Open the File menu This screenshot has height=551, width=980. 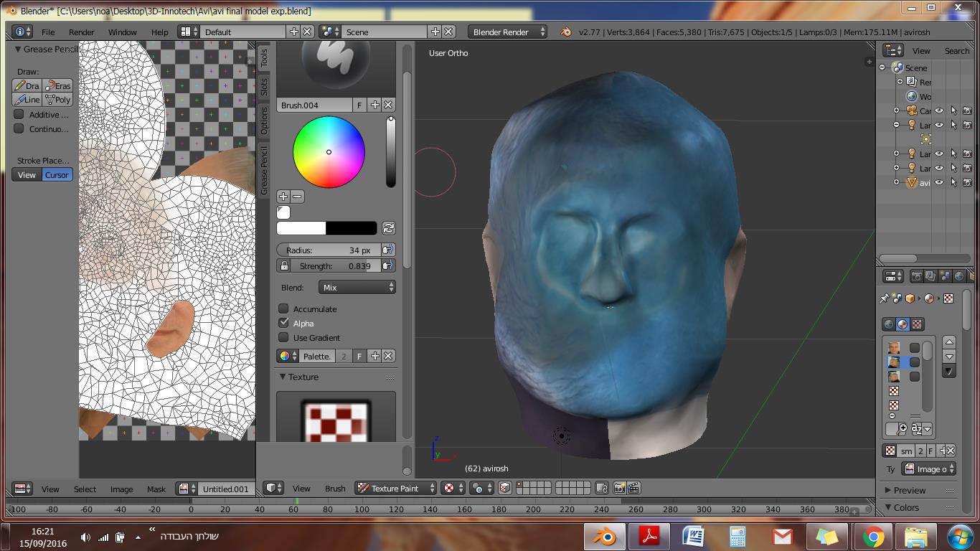coord(48,32)
